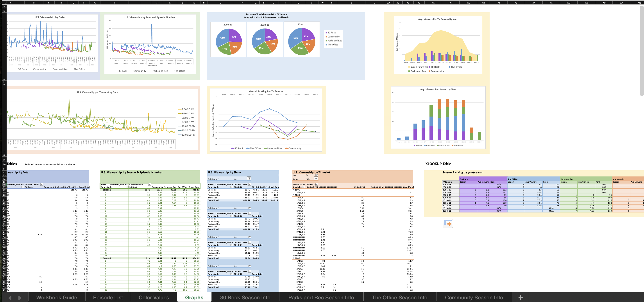Viewport: 644px width, 302px height.
Task: Click the previous sheet navigation arrow
Action: point(10,298)
